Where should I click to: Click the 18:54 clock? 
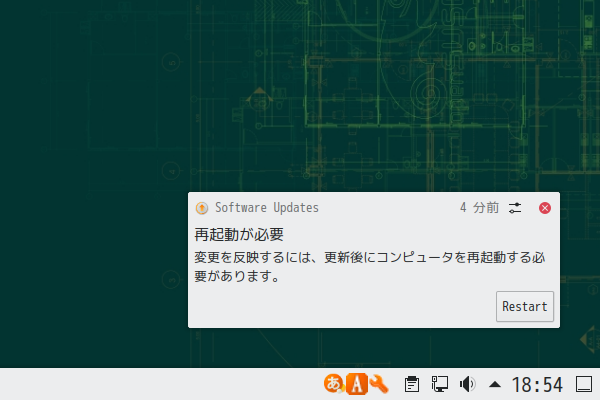[537, 384]
